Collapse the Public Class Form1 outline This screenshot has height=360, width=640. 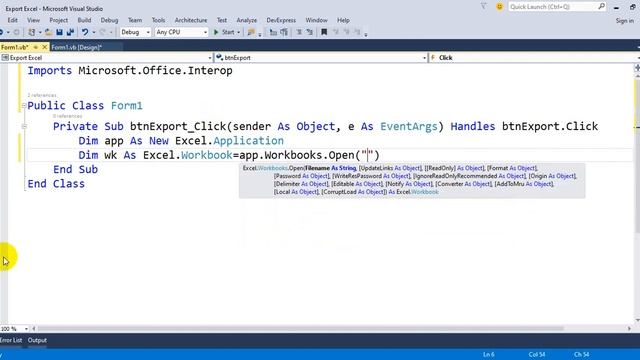[x=24, y=106]
